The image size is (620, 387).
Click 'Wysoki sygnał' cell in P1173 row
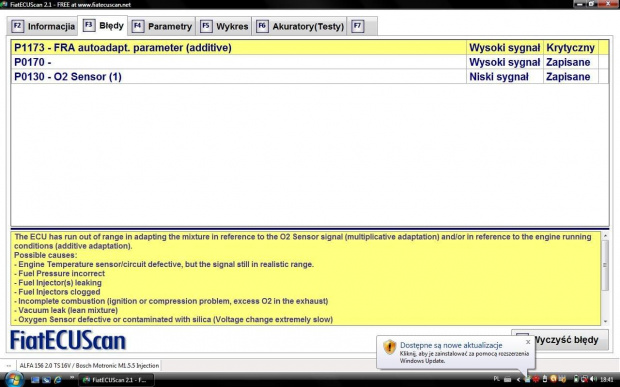tap(505, 48)
